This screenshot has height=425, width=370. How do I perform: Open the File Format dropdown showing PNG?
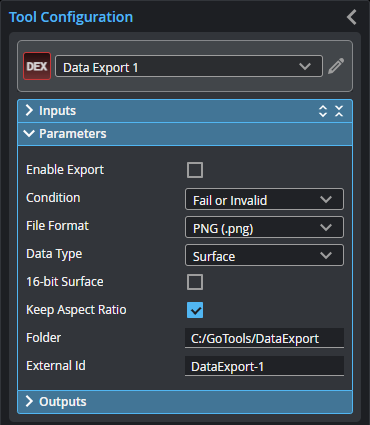coord(264,227)
